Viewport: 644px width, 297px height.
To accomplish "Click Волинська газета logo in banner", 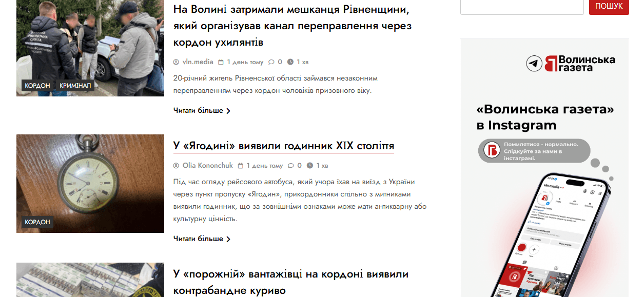I will tap(580, 64).
